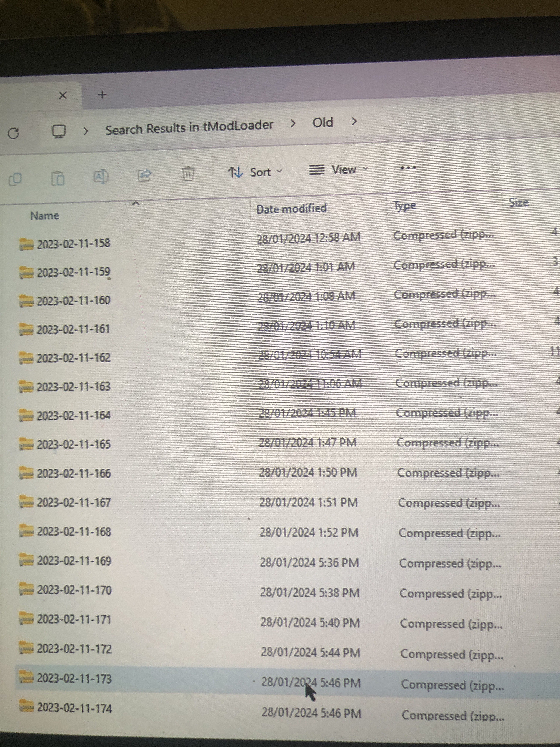Screen dimensions: 560x747
Task: Select the zip file 2023-02-11-169
Action: [x=74, y=561]
